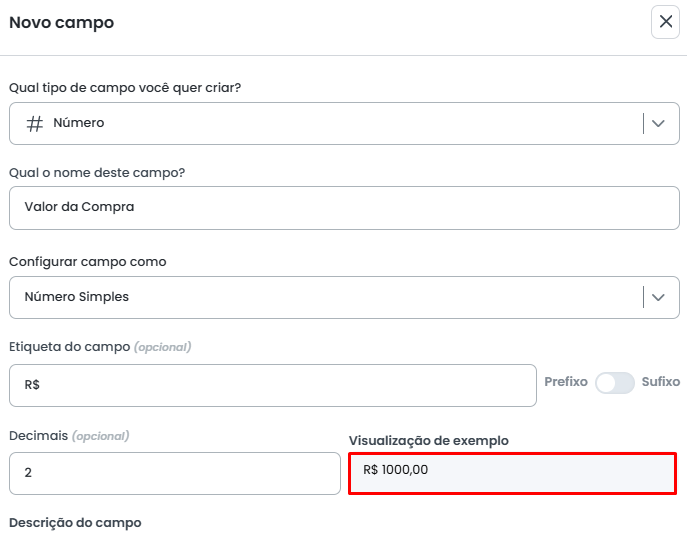The image size is (687, 534).
Task: Select the Sufixo label
Action: point(661,382)
